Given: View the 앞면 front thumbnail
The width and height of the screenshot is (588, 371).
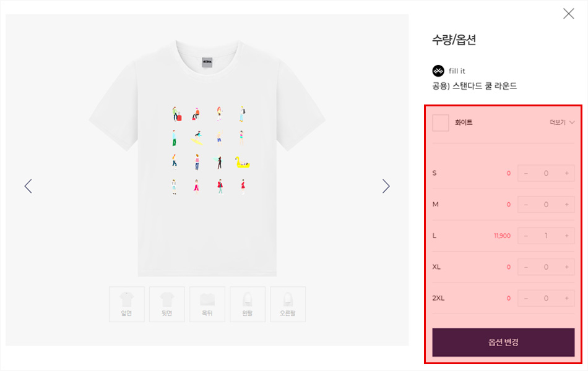Looking at the screenshot, I should pyautogui.click(x=126, y=304).
